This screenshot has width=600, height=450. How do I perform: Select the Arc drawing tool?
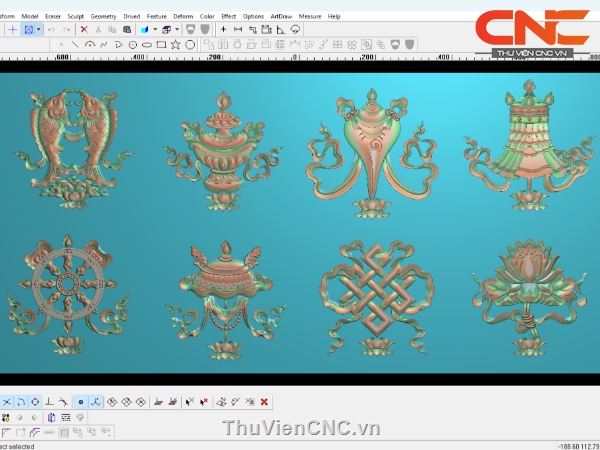click(x=90, y=45)
